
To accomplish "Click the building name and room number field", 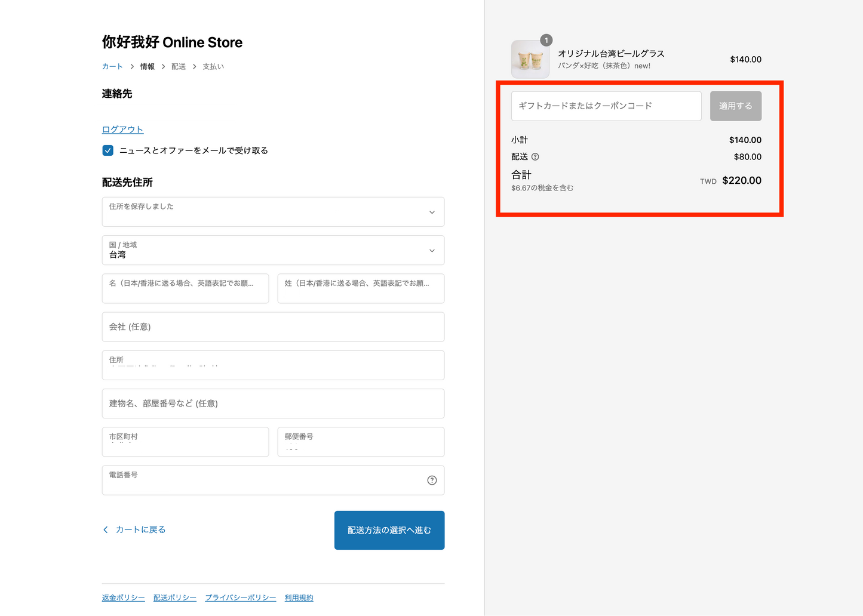I will point(273,404).
